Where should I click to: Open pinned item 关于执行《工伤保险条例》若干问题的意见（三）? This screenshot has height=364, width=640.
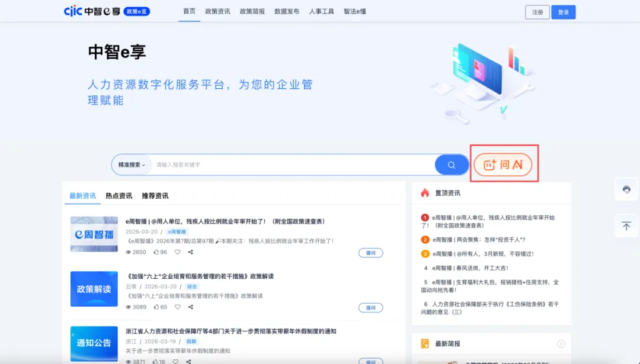tap(490, 308)
